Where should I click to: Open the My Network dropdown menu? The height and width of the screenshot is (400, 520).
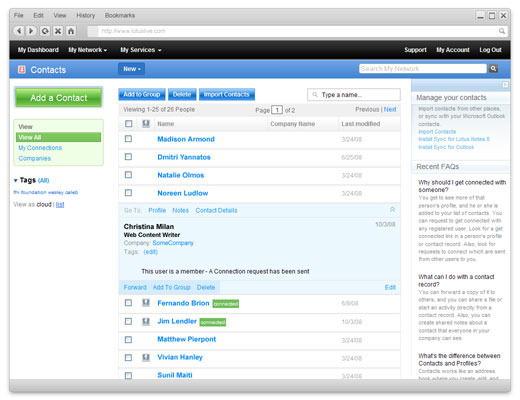point(88,50)
